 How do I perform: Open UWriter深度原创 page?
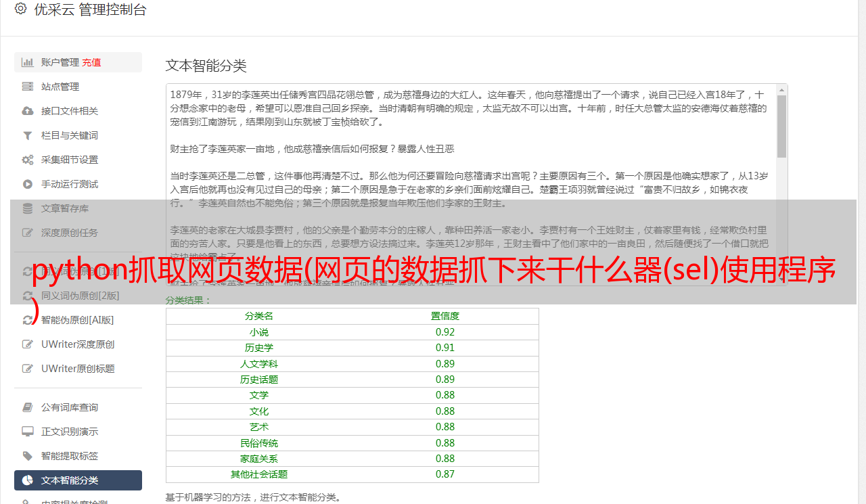(78, 344)
